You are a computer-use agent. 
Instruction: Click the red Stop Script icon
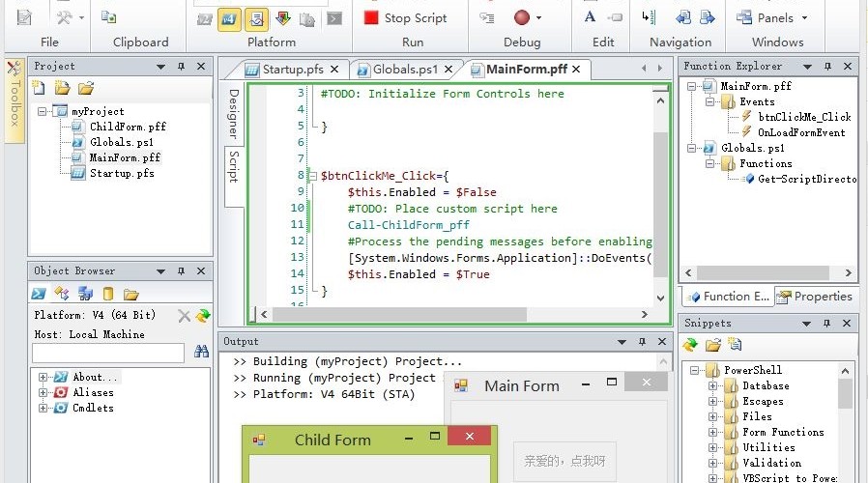(370, 17)
